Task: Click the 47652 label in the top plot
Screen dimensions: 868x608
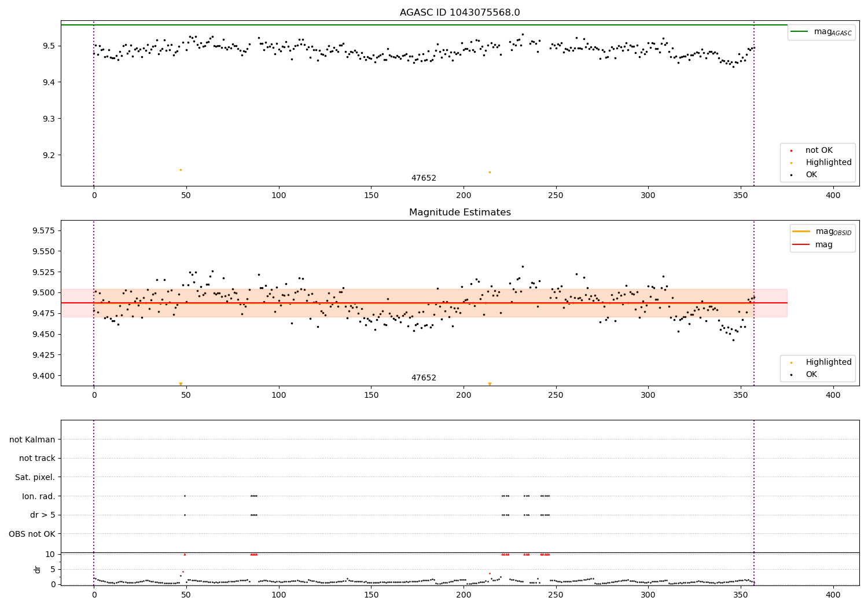Action: pos(424,178)
